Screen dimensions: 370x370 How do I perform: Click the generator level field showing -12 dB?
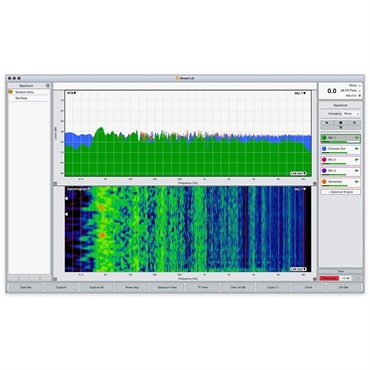[x=345, y=278]
